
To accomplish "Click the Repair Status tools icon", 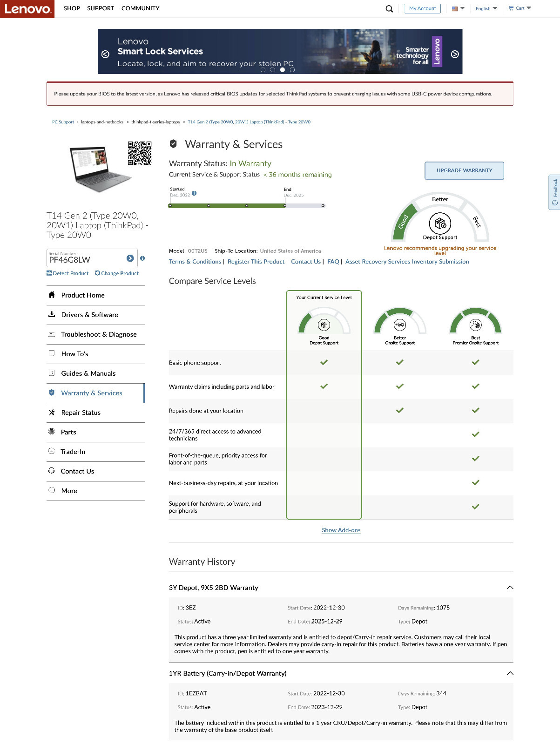I will coord(52,412).
